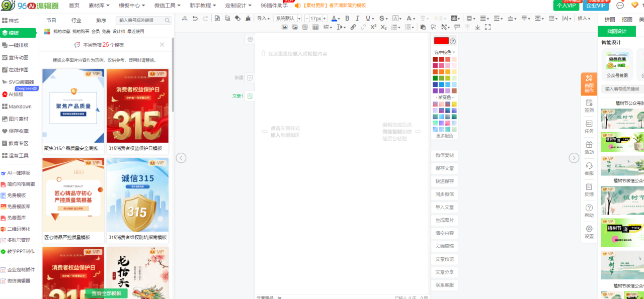This screenshot has width=644, height=299.
Task: Click the 查看全部模板 button
Action: 106,293
